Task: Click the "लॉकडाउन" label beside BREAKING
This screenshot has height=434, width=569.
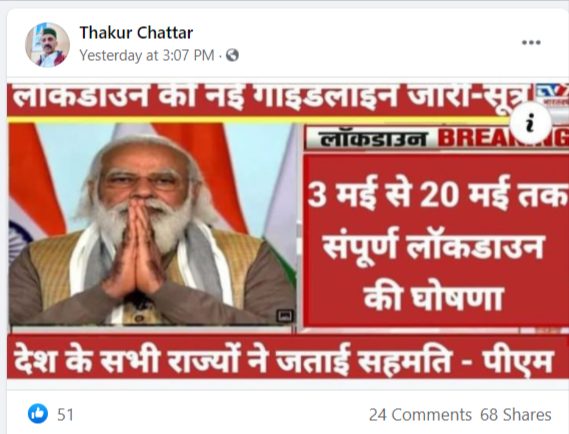Action: [373, 138]
